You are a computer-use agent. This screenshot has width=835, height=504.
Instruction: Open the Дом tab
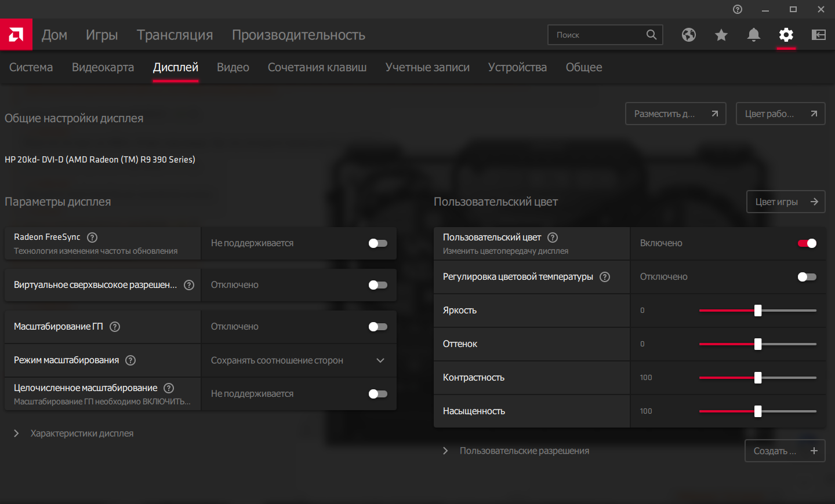55,35
